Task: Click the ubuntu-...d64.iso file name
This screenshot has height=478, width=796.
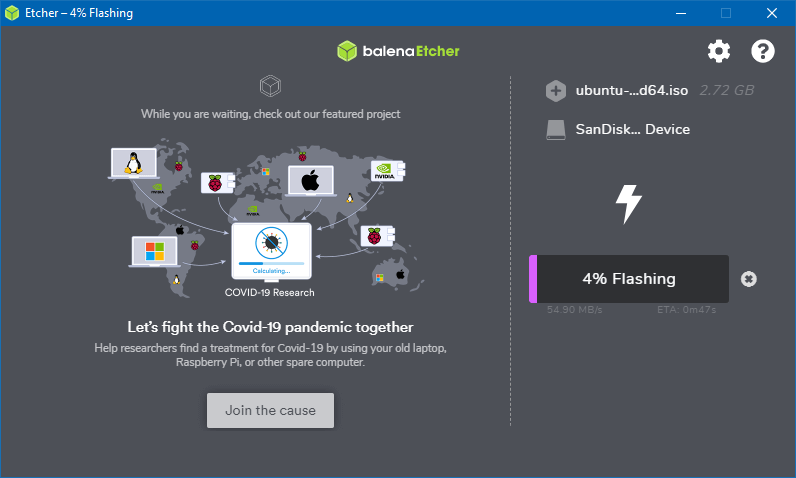Action: click(x=632, y=90)
